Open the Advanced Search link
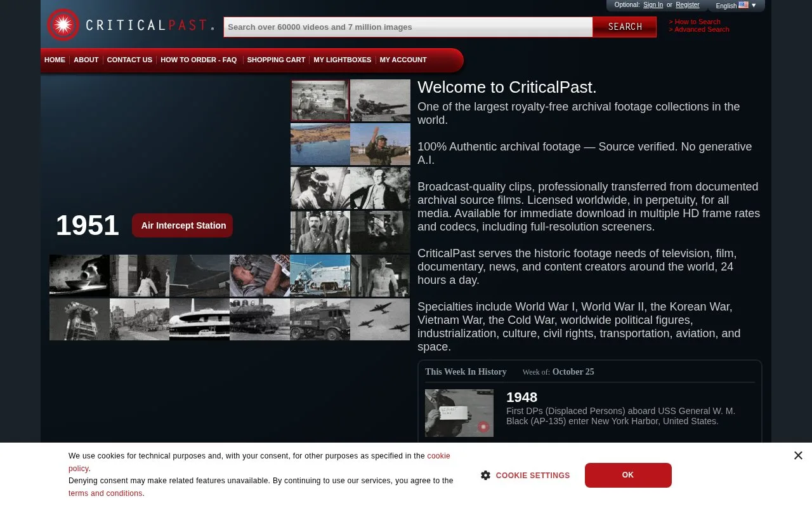 click(699, 29)
